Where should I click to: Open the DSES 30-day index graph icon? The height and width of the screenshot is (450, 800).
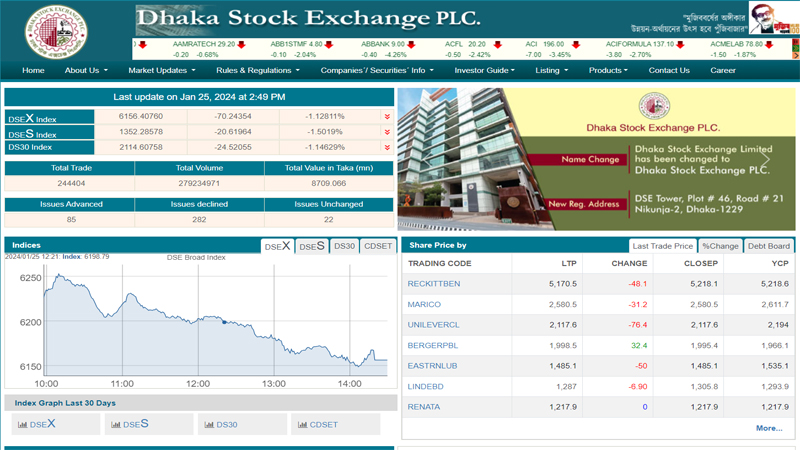[115, 425]
